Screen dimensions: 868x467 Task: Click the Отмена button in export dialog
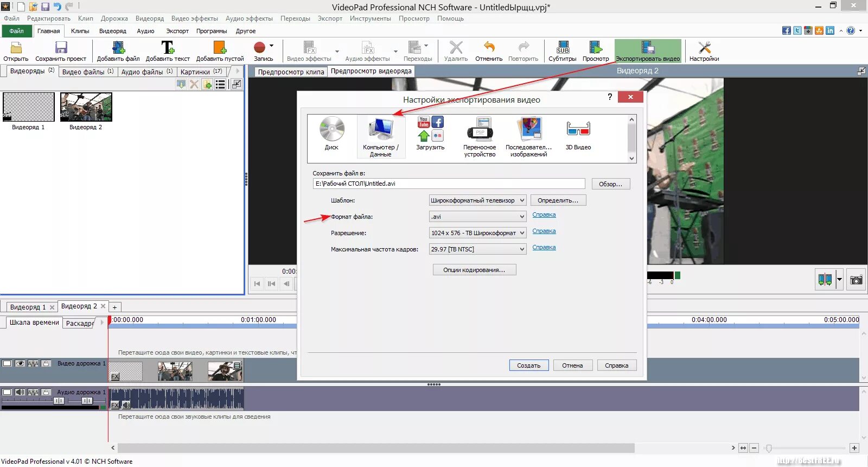pyautogui.click(x=572, y=365)
